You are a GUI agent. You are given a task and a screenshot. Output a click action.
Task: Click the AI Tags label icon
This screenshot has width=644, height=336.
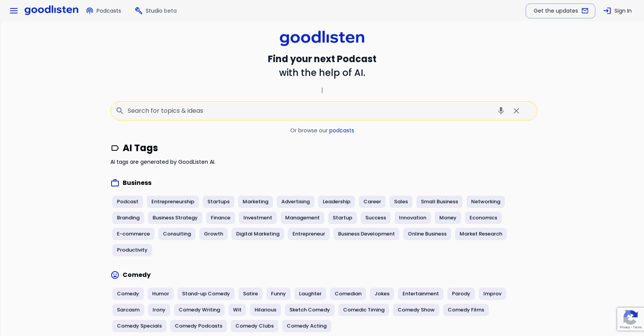pos(115,148)
